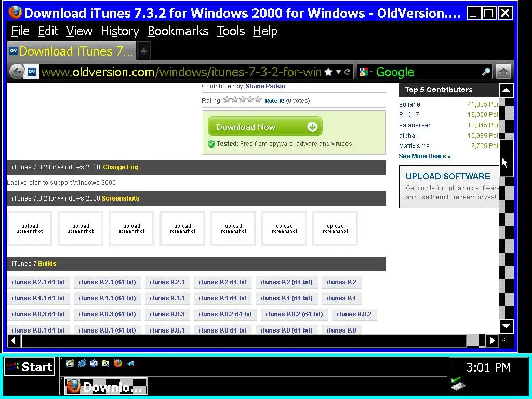Click the See More Users link

424,156
